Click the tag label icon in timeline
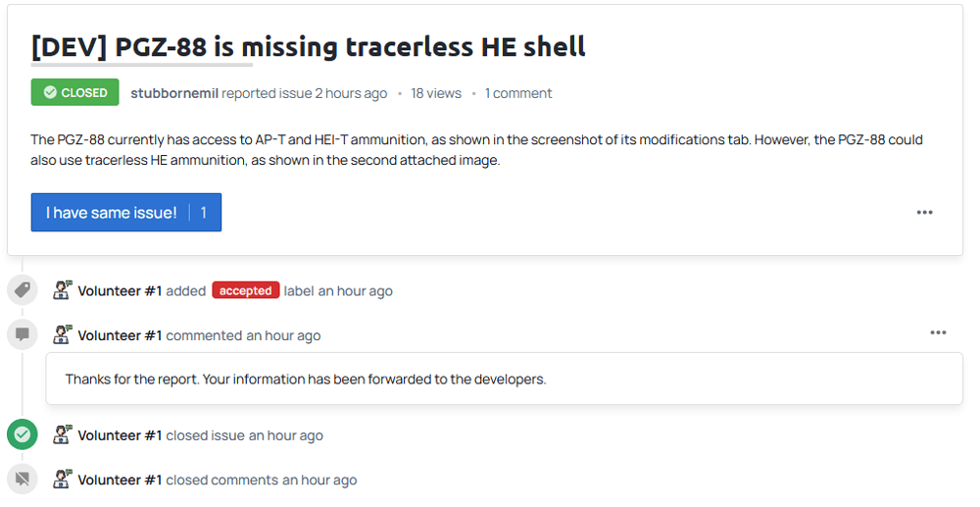The width and height of the screenshot is (980, 507). point(23,290)
